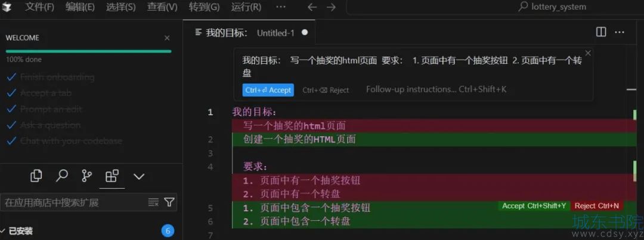Show more menu items via ellipsis
This screenshot has height=240, width=644.
point(280,7)
